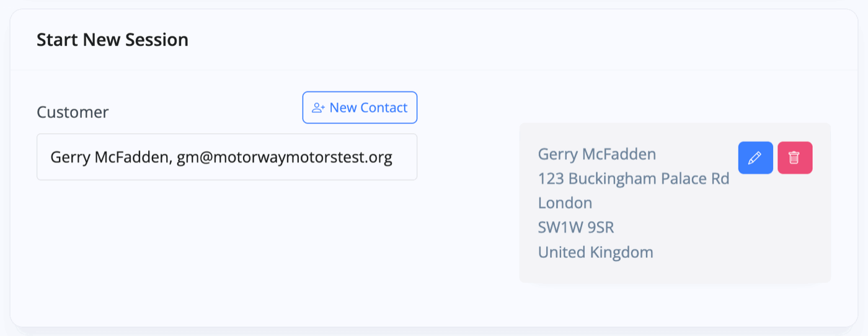Click the gm@motorwaymotorstest.org email text in the field

[x=285, y=157]
